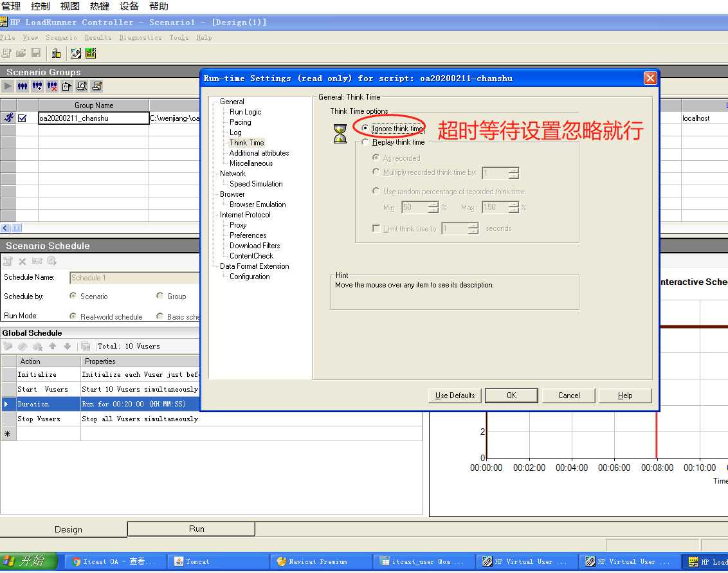
Task: Click the Add Group icon with plus
Action: (x=37, y=86)
